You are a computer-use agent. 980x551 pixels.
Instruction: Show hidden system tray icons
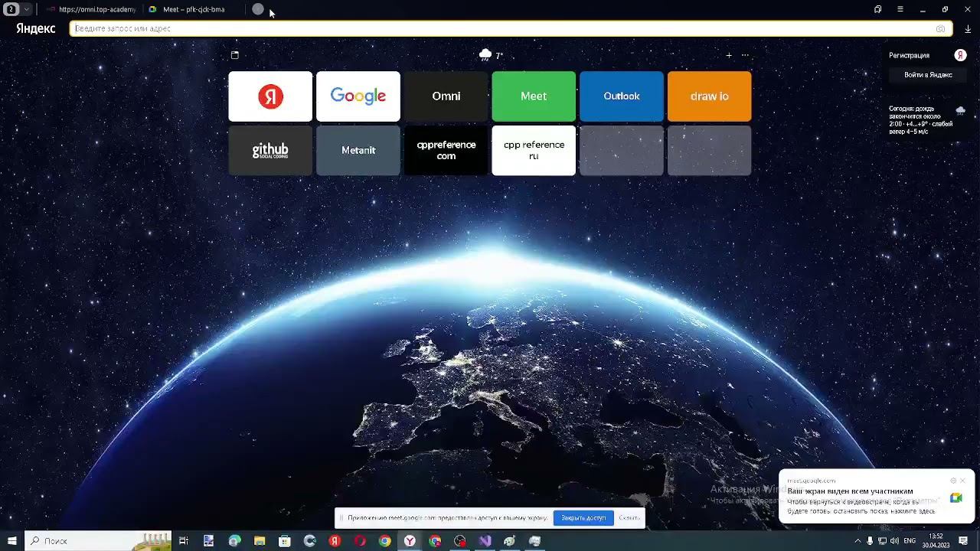(857, 541)
